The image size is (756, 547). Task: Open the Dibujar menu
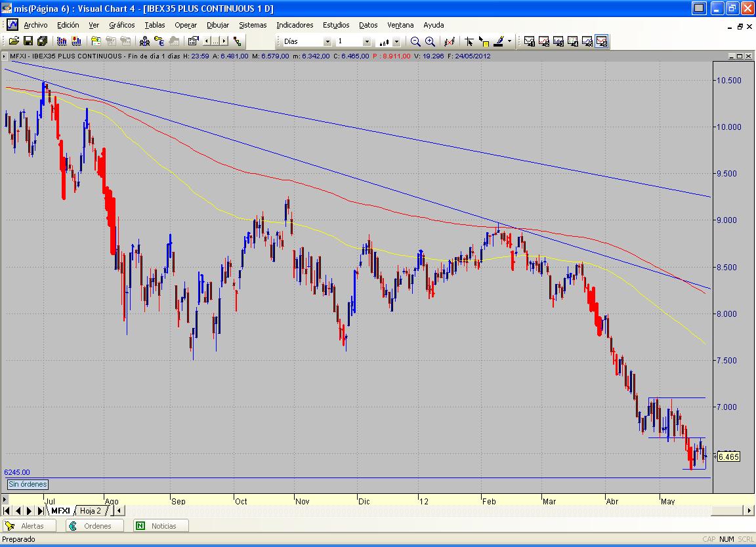218,25
